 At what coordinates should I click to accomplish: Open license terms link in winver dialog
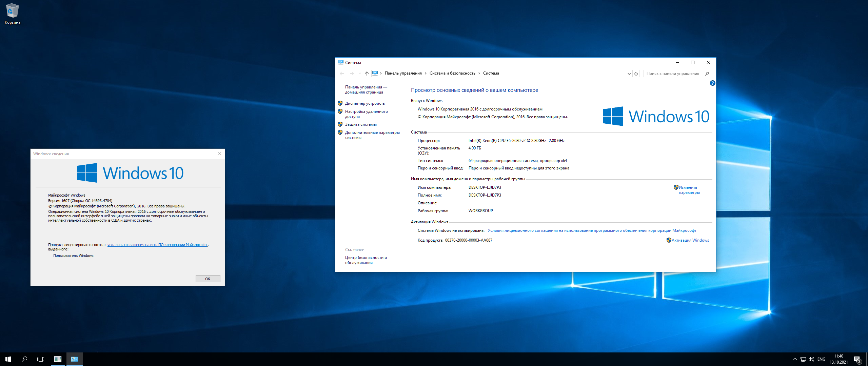click(157, 245)
